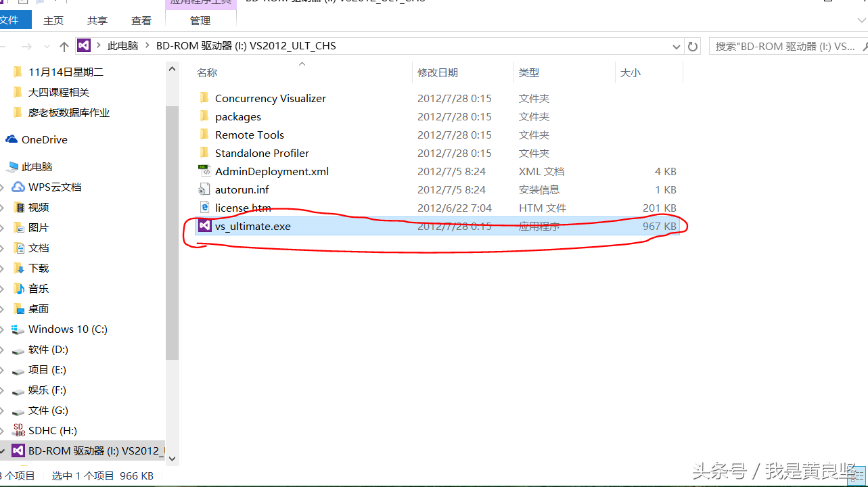Open 文档 library in navigation pane

click(39, 248)
